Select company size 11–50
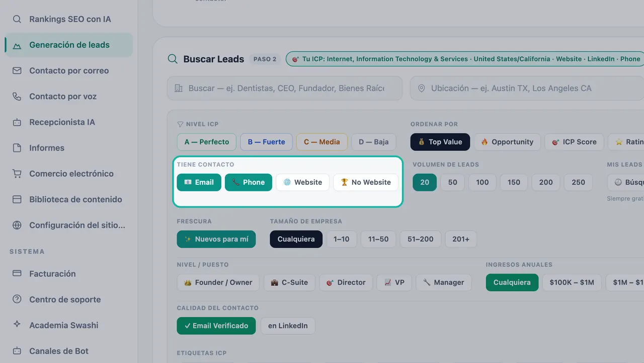The width and height of the screenshot is (644, 363). pyautogui.click(x=378, y=239)
